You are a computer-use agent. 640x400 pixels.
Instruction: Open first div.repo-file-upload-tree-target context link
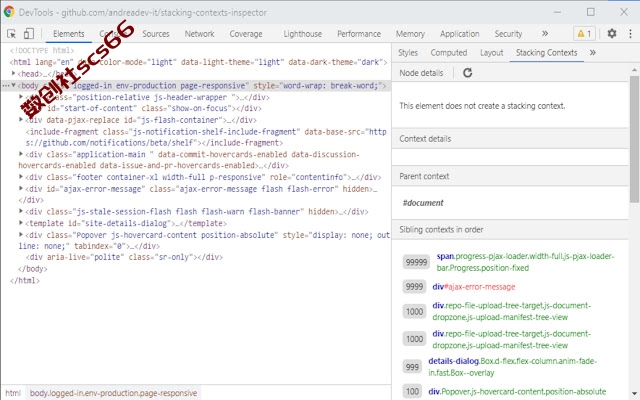point(511,311)
